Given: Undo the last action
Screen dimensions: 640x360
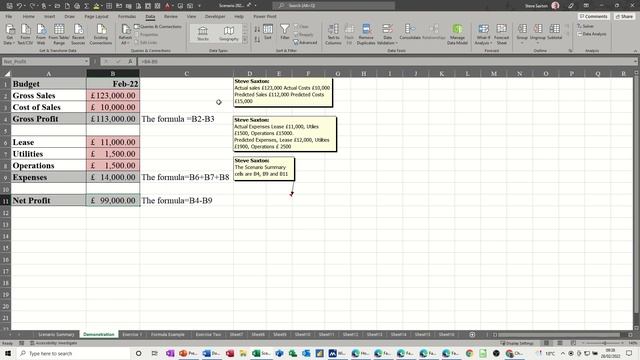Looking at the screenshot, I should click(19, 6).
